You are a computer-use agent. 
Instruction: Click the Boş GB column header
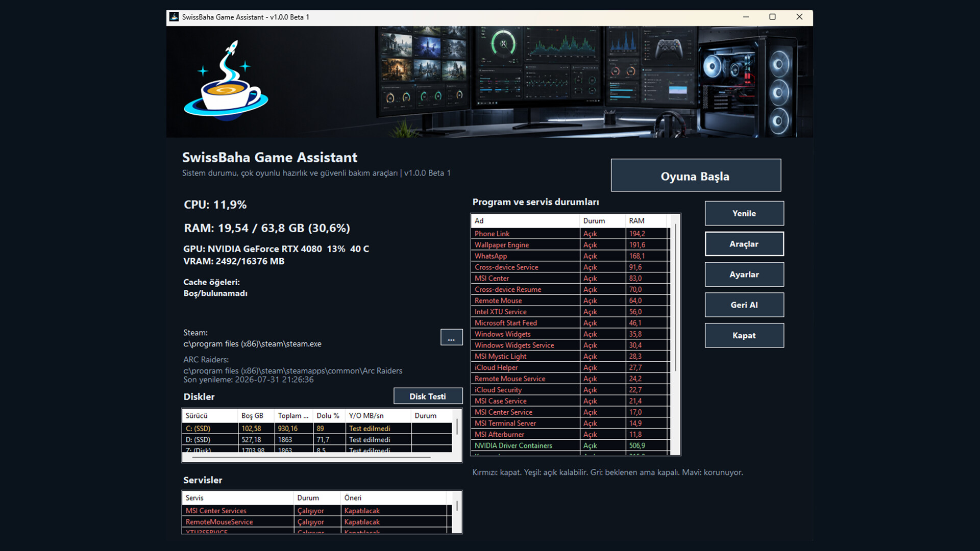pos(256,415)
